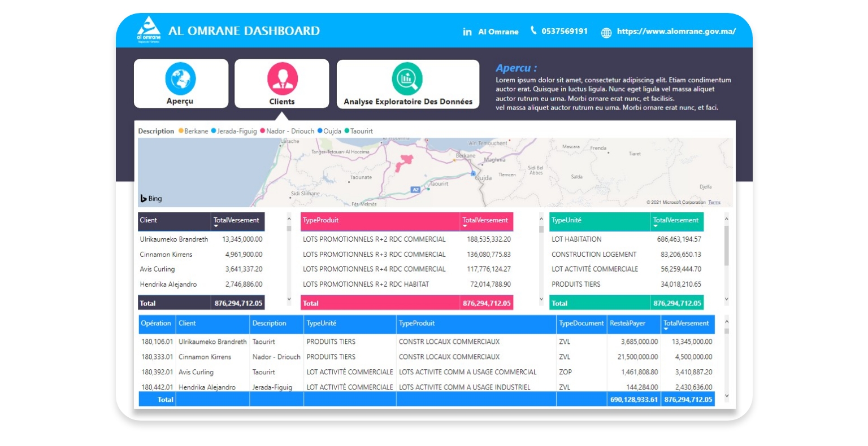The height and width of the screenshot is (446, 868).
Task: Select the Taourirt legend entry
Action: coord(361,132)
